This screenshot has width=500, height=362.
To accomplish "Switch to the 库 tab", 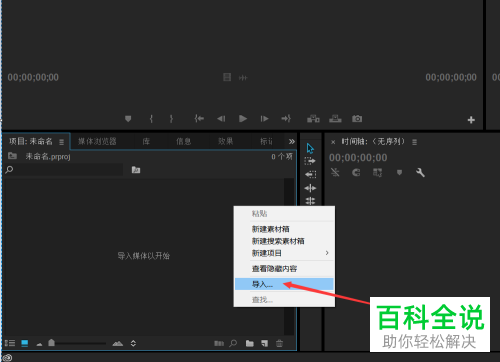I will point(146,141).
